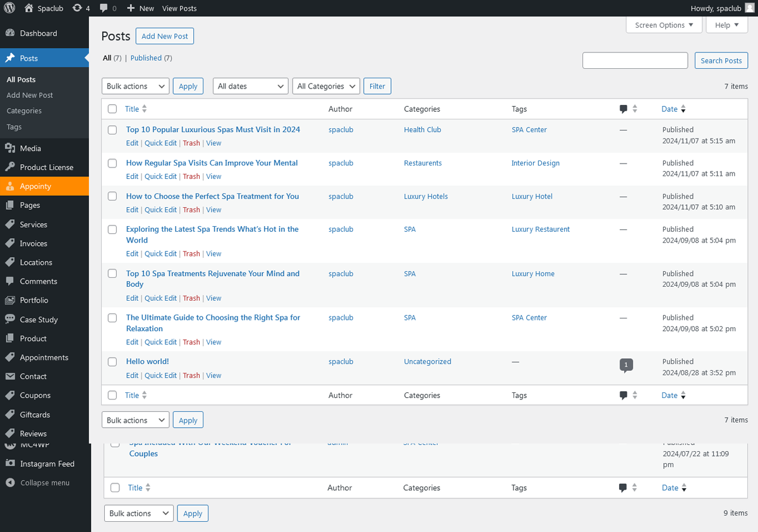Check the How Regular Spa Visits post checkbox
Screen dimensions: 758x532
point(112,163)
